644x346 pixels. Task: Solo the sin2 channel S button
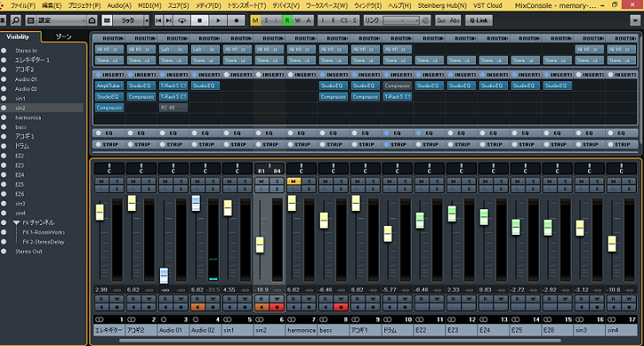(x=277, y=181)
